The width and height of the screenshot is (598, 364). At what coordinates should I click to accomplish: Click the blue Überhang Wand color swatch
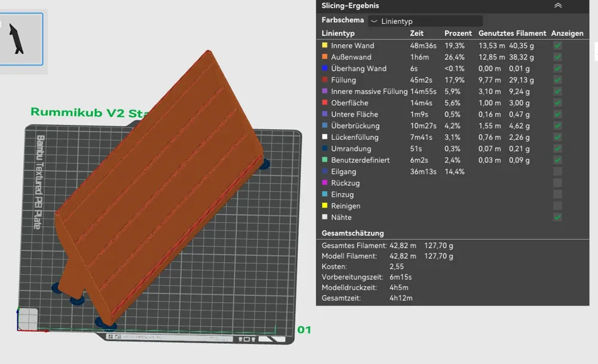325,68
